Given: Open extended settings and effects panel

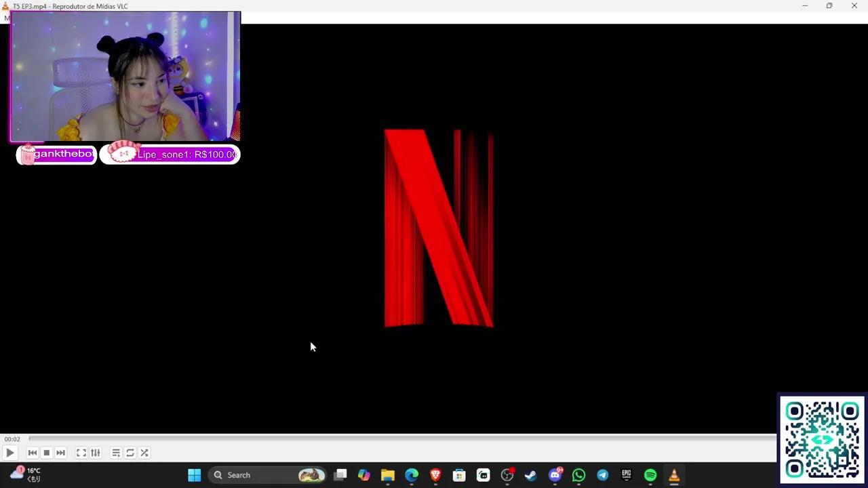Looking at the screenshot, I should [95, 453].
